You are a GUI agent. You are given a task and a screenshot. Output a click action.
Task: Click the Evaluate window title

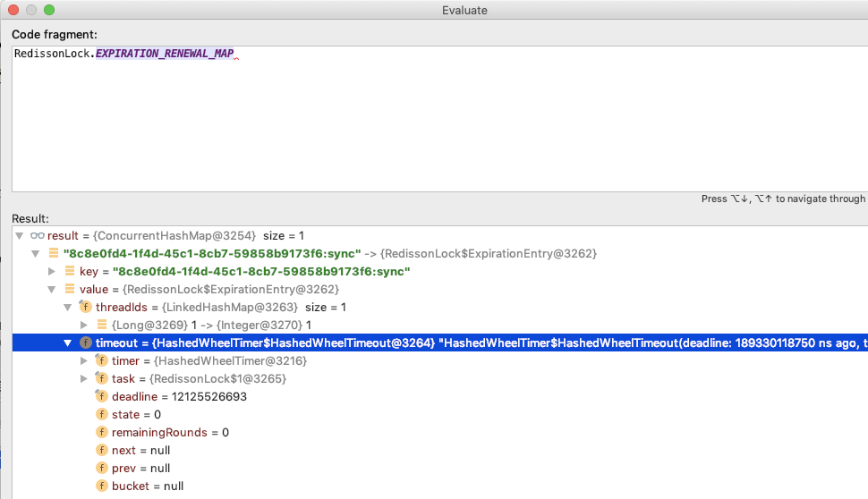(464, 11)
